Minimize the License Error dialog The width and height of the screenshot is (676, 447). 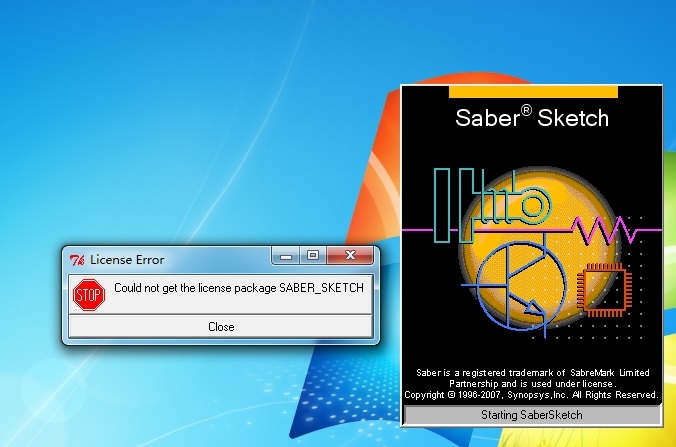tap(285, 256)
